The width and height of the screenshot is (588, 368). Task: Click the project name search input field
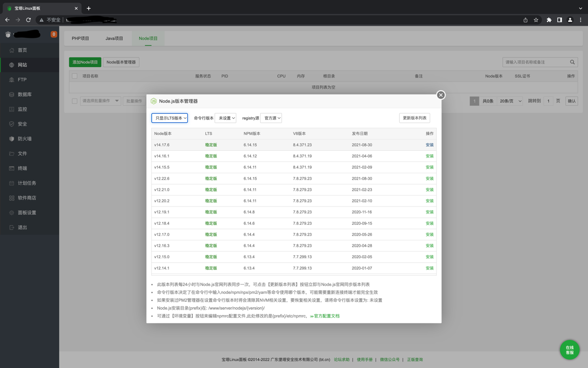pyautogui.click(x=535, y=62)
